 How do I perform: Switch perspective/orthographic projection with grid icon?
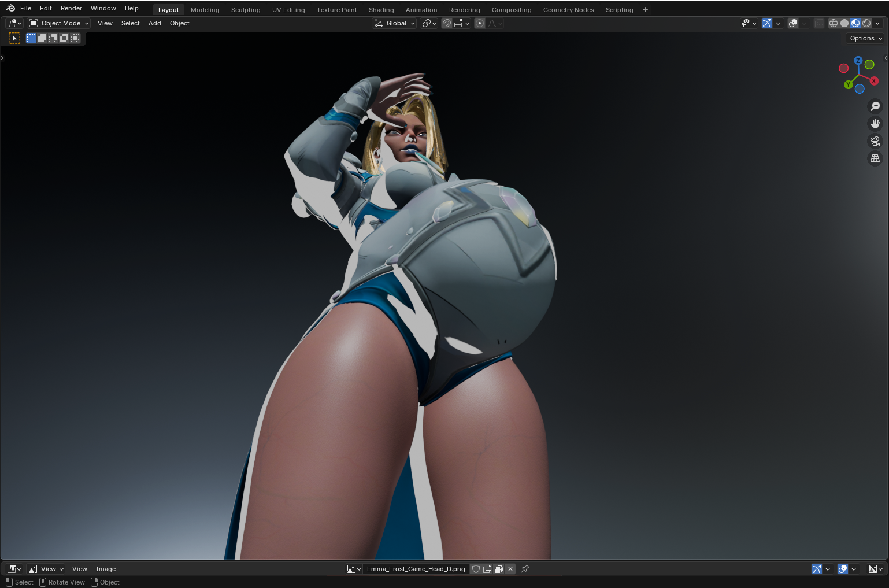point(875,158)
